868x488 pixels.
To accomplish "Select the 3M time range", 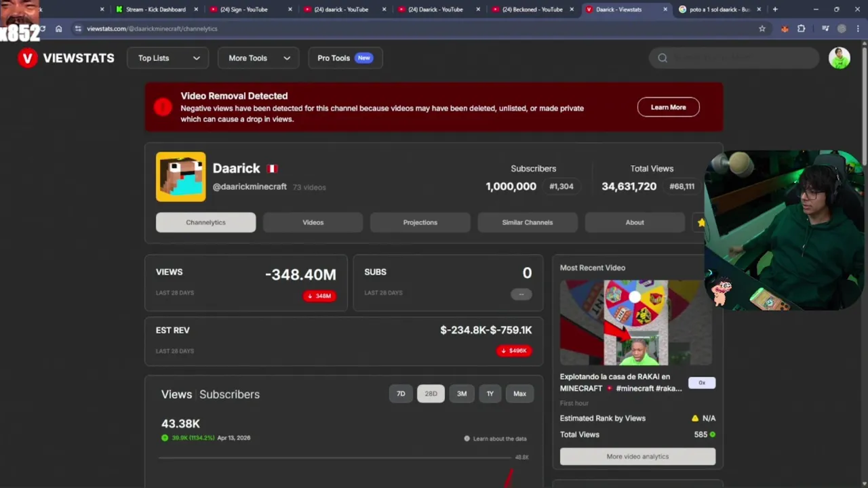I will [x=462, y=394].
